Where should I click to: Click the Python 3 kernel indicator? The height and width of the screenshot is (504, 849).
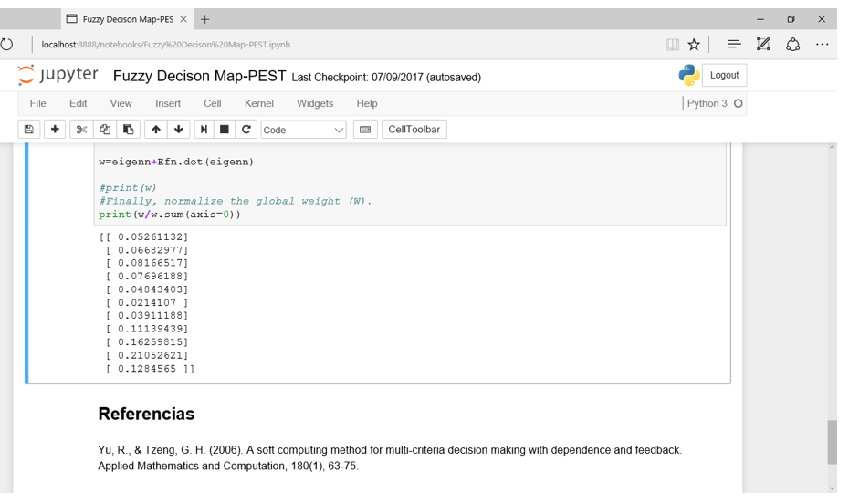click(707, 103)
